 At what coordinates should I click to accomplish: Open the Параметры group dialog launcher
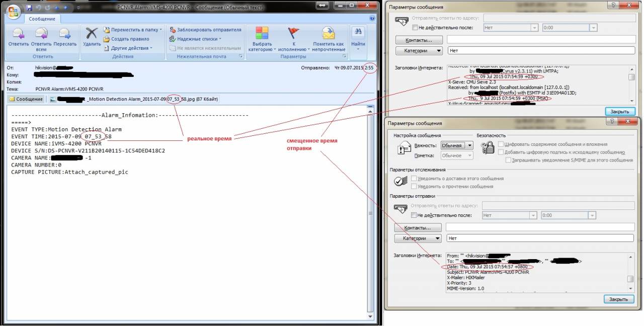(x=344, y=57)
